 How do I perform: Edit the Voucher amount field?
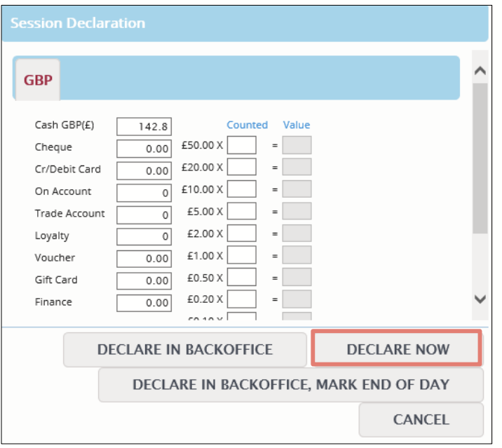(x=144, y=259)
